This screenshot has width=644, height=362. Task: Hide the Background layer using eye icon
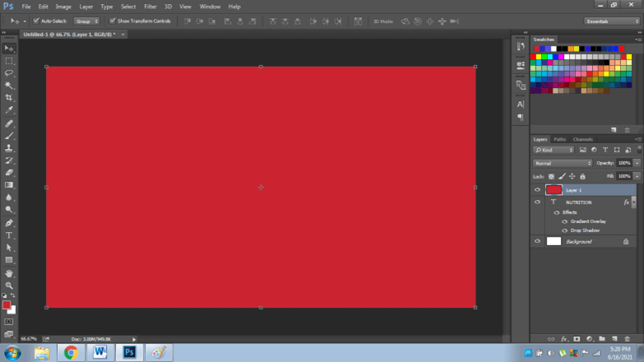pos(538,241)
